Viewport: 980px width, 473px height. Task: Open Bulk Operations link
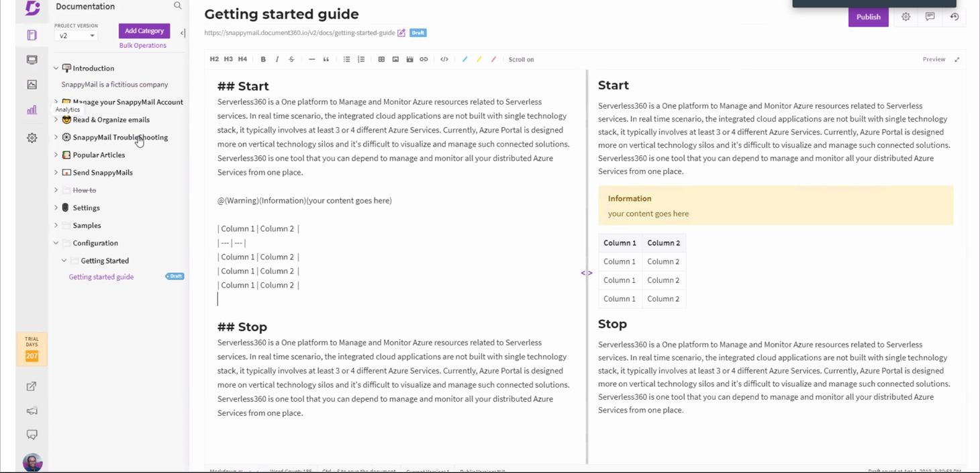pyautogui.click(x=142, y=46)
